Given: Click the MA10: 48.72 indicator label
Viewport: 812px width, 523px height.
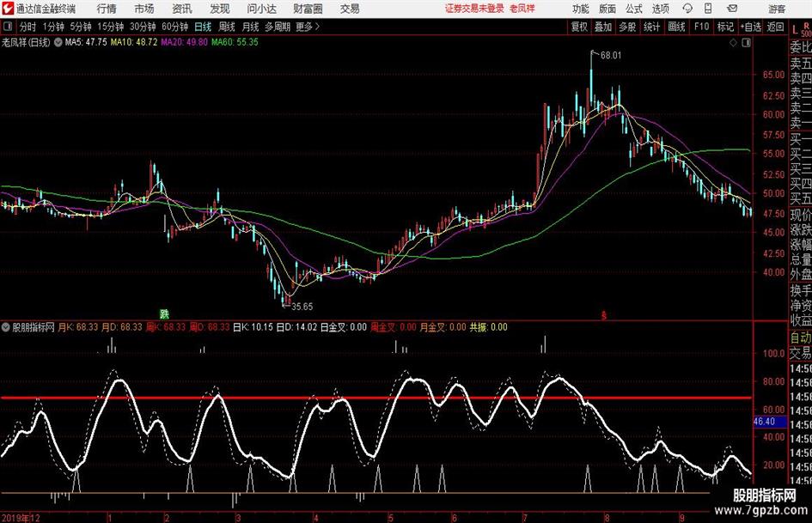Looking at the screenshot, I should 134,42.
